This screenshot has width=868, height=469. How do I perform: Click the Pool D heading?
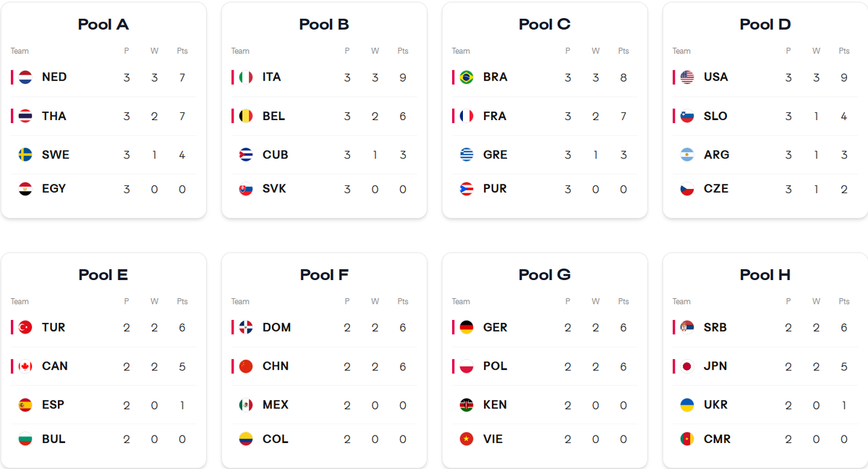tap(765, 25)
